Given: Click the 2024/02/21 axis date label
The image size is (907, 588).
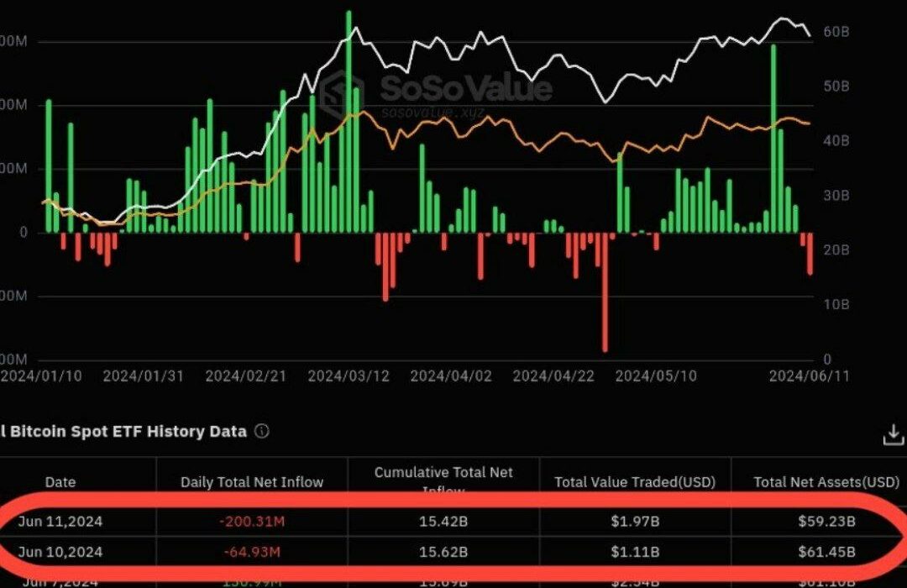Looking at the screenshot, I should coord(246,376).
